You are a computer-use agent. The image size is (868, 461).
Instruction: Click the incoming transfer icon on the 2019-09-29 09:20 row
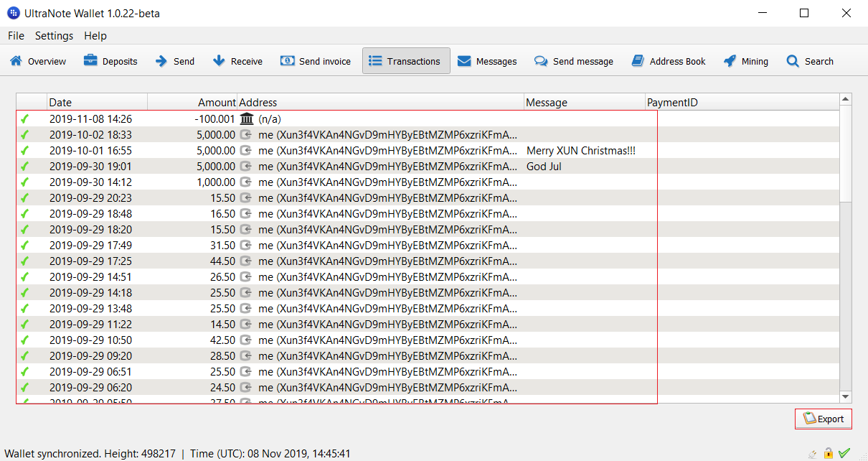(246, 355)
